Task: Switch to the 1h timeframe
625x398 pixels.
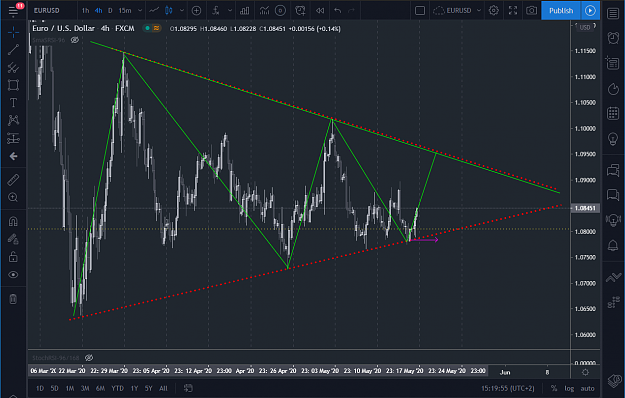Action: [86, 11]
